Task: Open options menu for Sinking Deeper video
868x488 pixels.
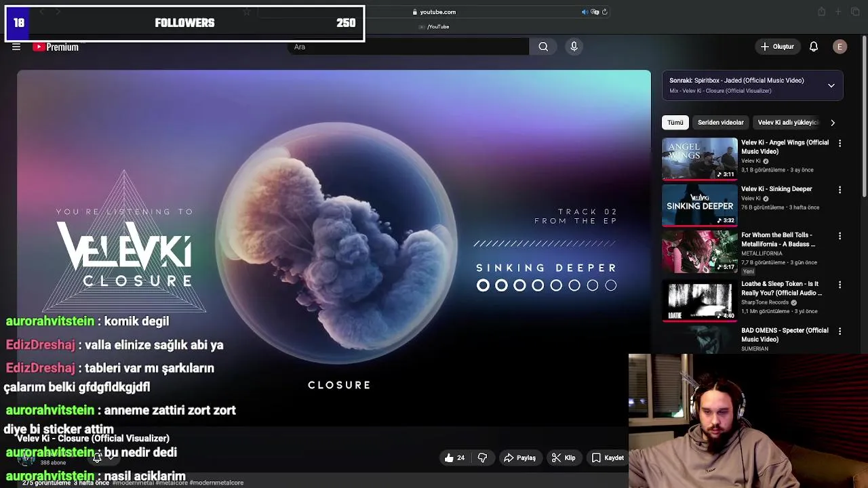Action: click(840, 190)
